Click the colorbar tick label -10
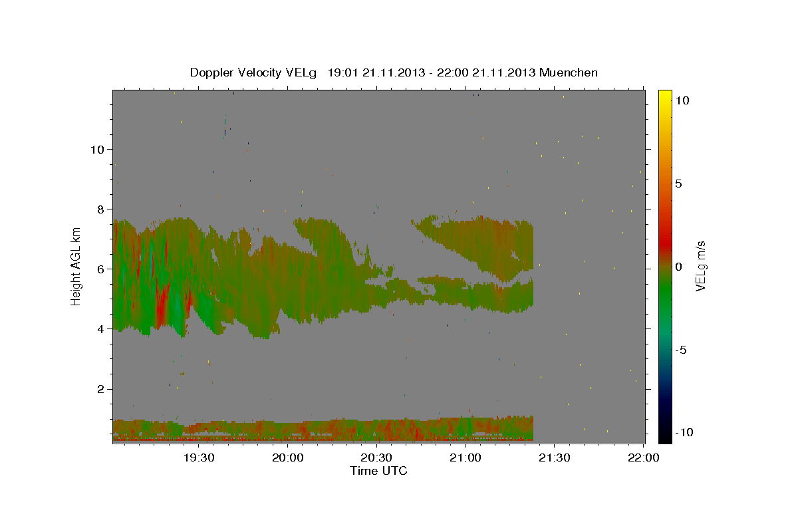This screenshot has height=532, width=798. (x=684, y=432)
